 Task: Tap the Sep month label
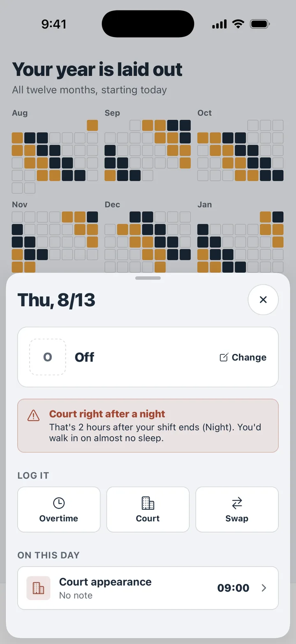pyautogui.click(x=112, y=113)
